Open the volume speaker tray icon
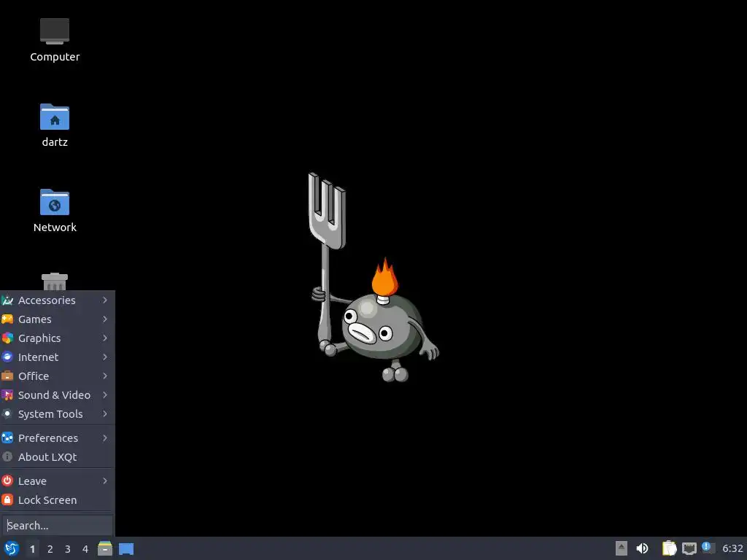This screenshot has width=747, height=560. coord(642,548)
